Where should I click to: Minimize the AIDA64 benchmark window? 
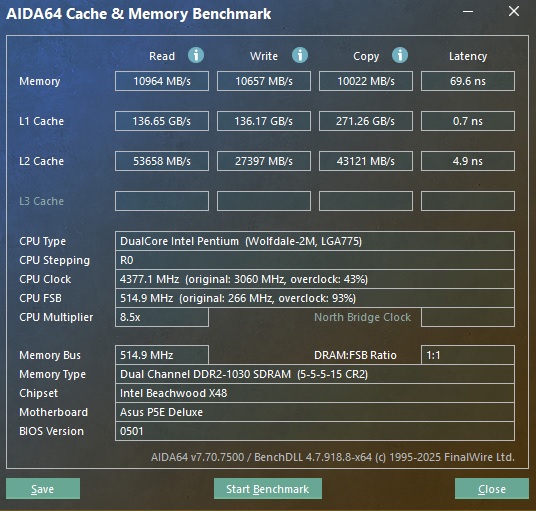tap(468, 12)
